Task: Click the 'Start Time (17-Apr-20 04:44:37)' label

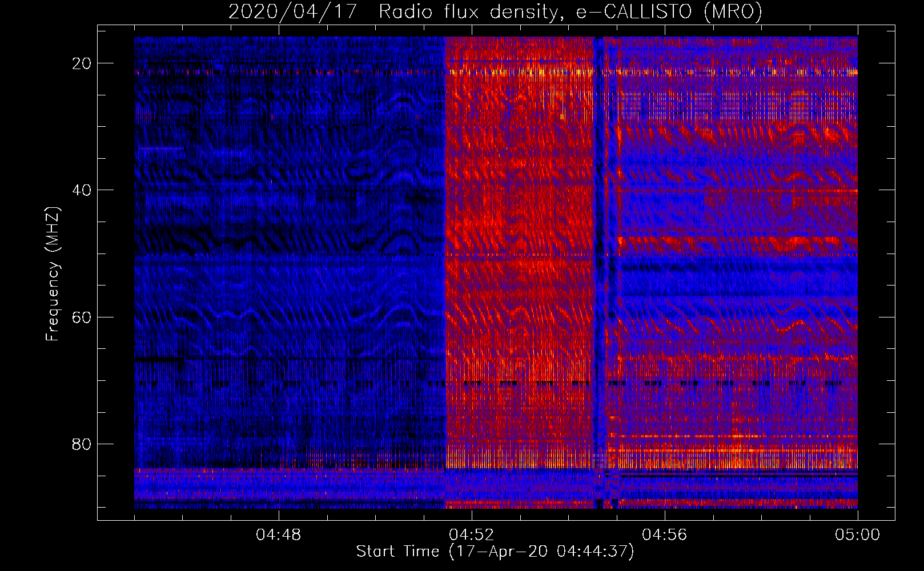Action: click(495, 552)
